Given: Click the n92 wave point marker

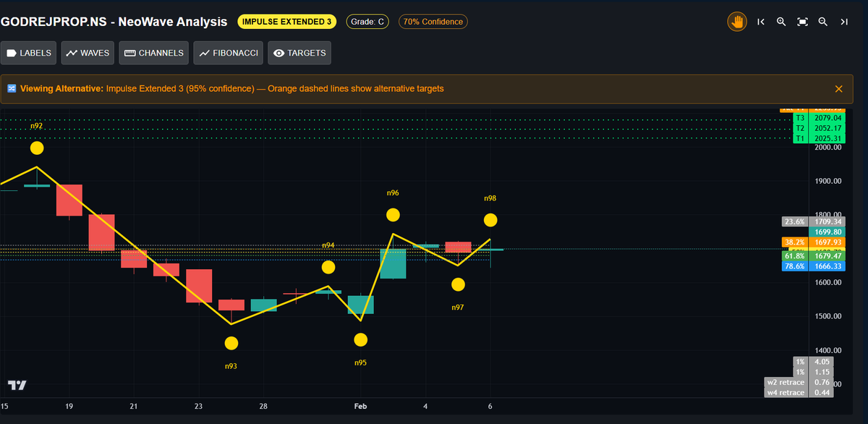Looking at the screenshot, I should (37, 148).
